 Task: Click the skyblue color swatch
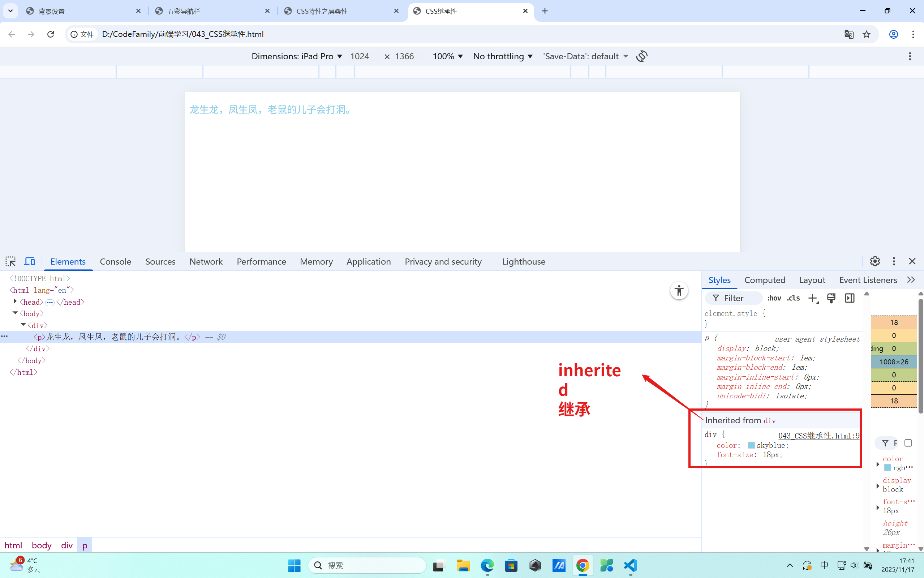tap(751, 445)
